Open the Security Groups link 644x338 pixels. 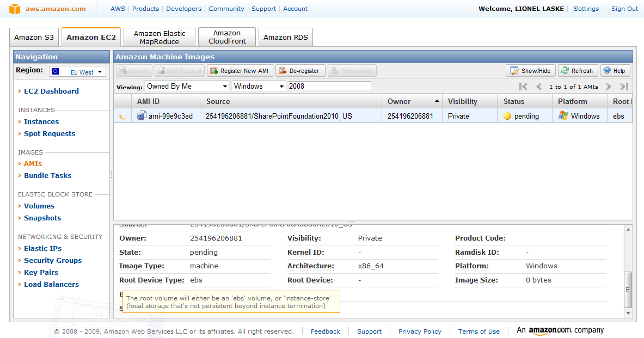[x=53, y=261]
